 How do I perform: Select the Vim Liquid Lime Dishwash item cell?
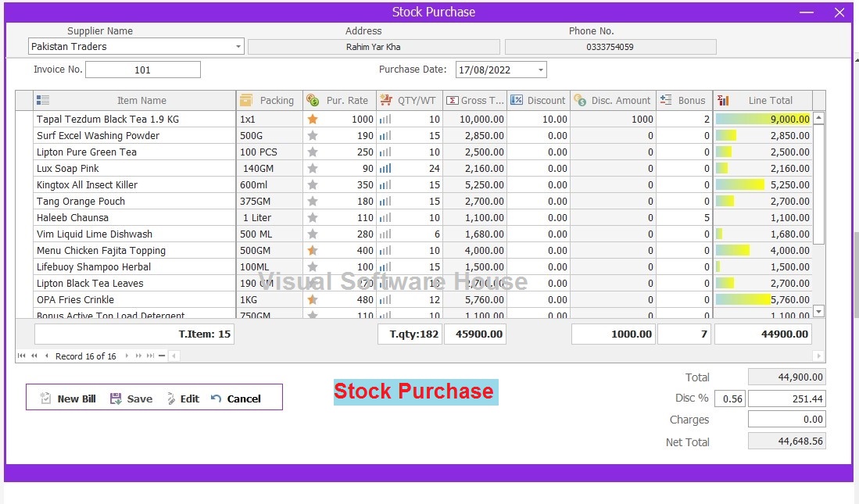pos(134,234)
